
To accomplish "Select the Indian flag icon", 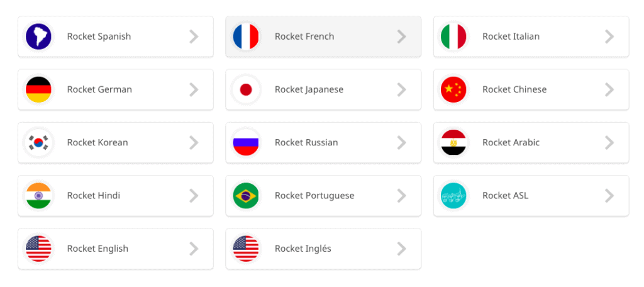I will pyautogui.click(x=38, y=196).
